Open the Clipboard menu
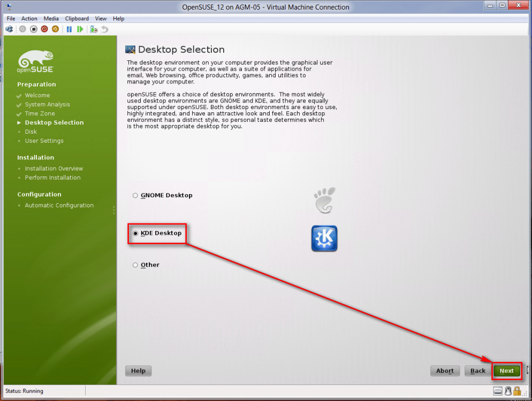 (77, 19)
